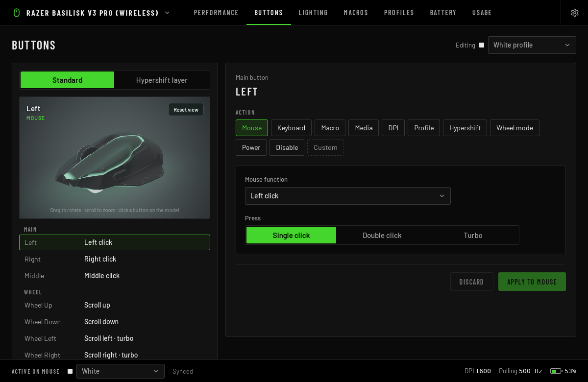Select the Keyboard action type

point(291,128)
